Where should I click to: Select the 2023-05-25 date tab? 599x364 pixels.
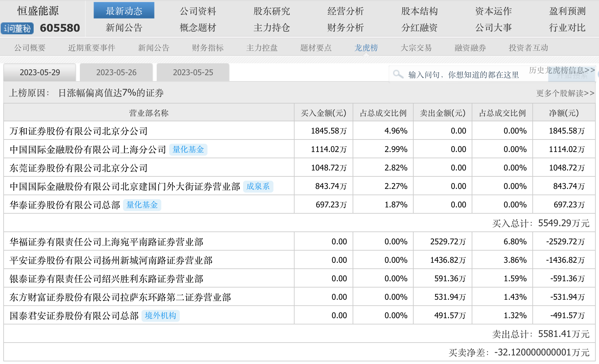point(193,73)
